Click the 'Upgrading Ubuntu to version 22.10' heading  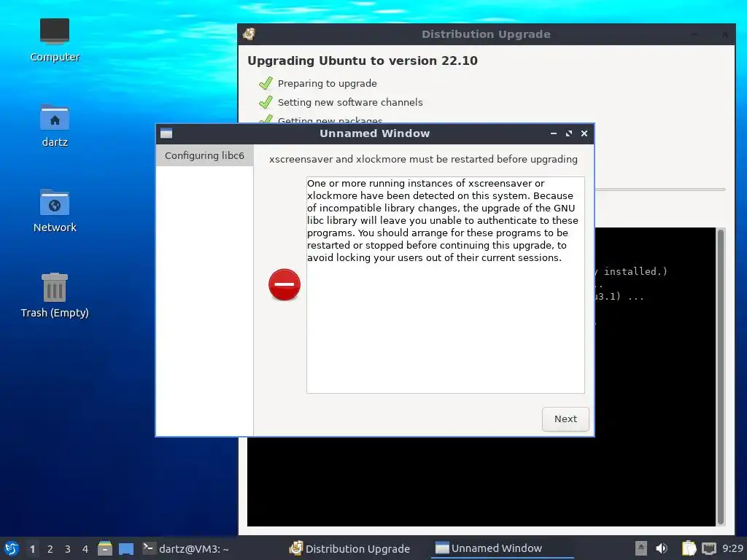pos(362,61)
